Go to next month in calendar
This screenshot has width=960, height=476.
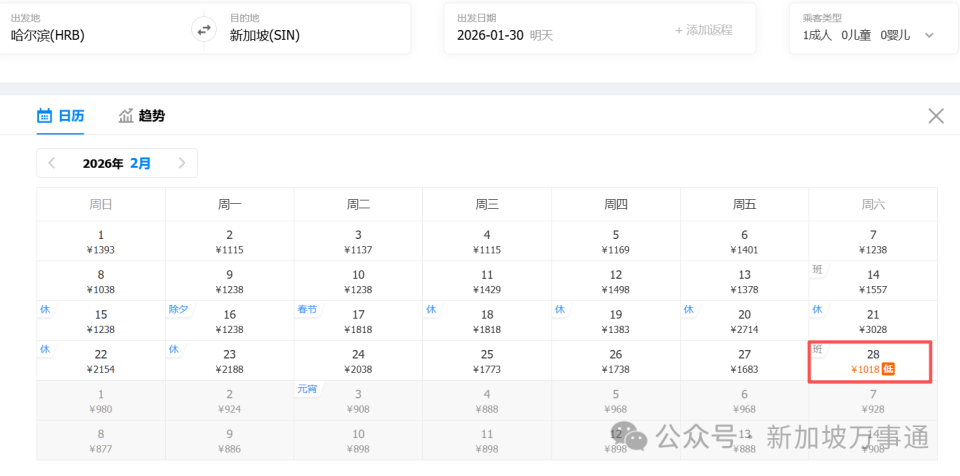pyautogui.click(x=181, y=163)
